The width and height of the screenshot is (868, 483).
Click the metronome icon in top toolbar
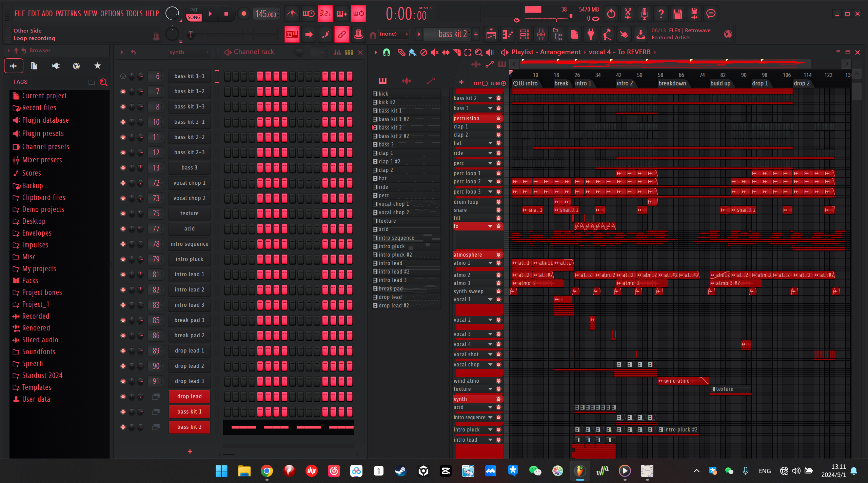pyautogui.click(x=292, y=14)
